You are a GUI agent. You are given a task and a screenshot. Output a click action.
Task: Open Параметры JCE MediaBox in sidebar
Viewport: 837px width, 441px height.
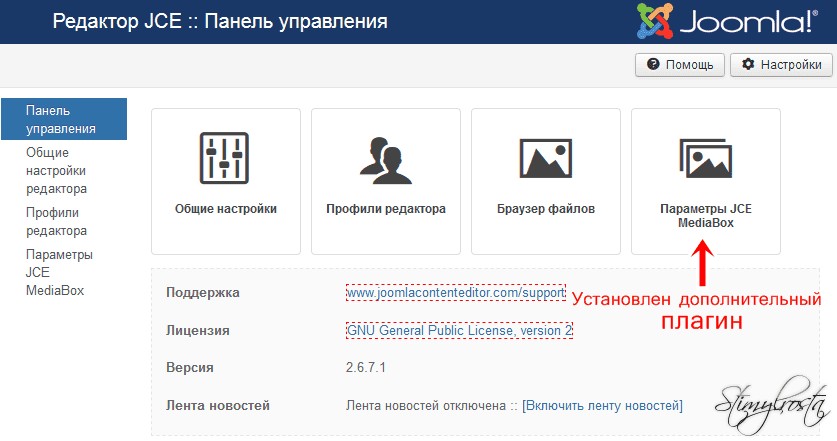click(x=59, y=272)
